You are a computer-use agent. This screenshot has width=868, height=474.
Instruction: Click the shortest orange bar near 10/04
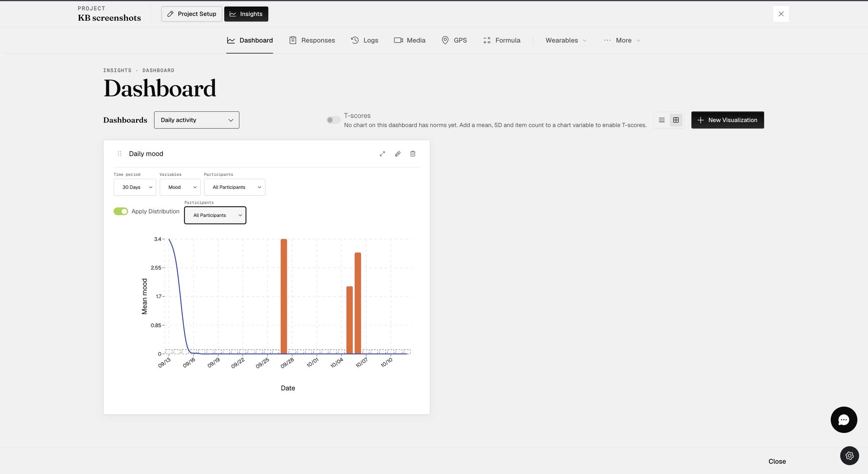(349, 320)
